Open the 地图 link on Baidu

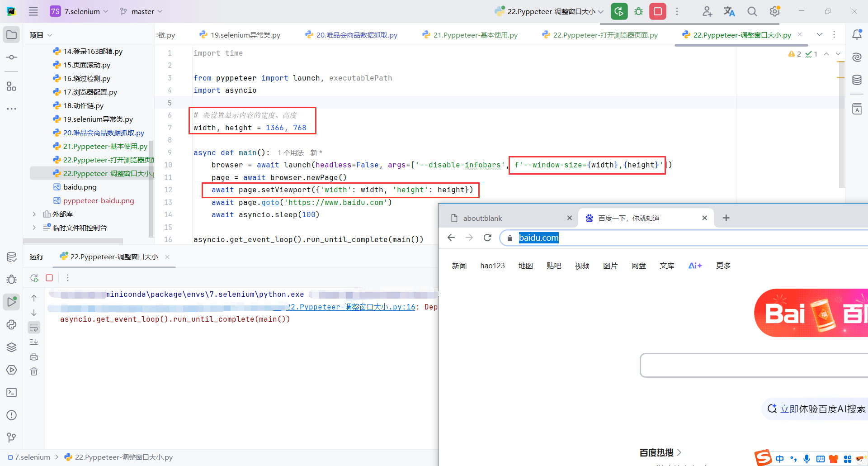tap(526, 266)
